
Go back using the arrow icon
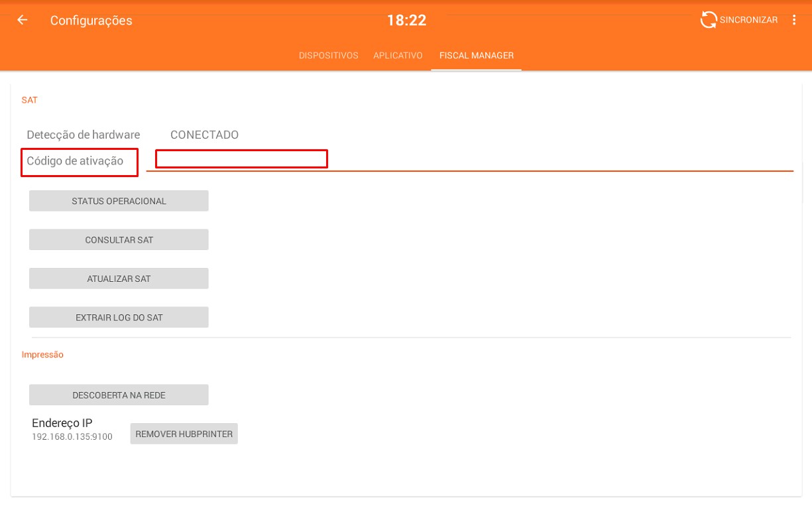tap(23, 20)
